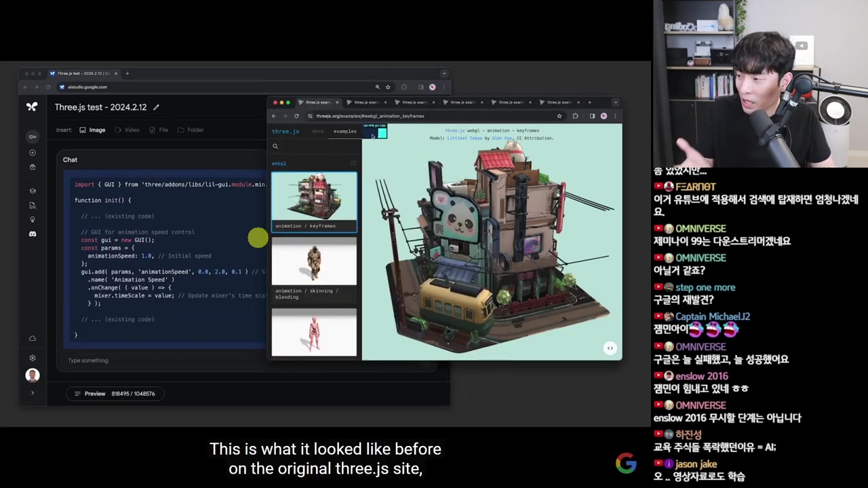The width and height of the screenshot is (868, 488).
Task: Switch to the docs tab on three.js site
Action: tap(317, 131)
